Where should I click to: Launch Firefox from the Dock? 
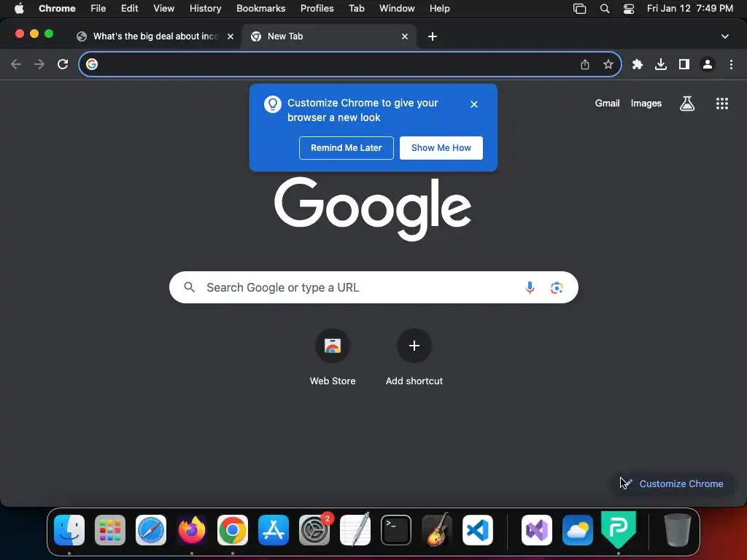tap(192, 530)
